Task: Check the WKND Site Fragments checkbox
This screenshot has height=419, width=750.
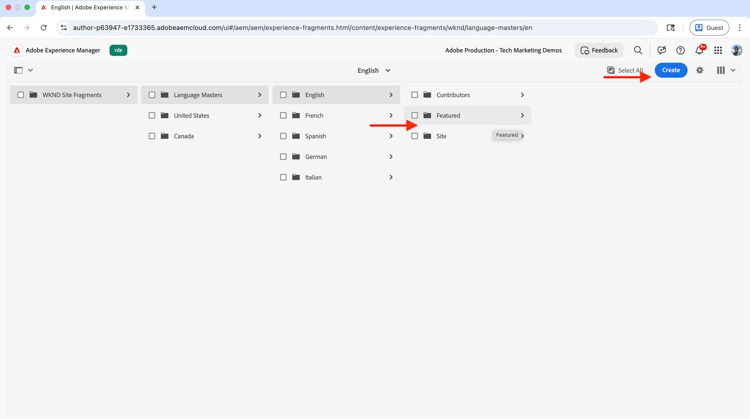Action: tap(21, 95)
